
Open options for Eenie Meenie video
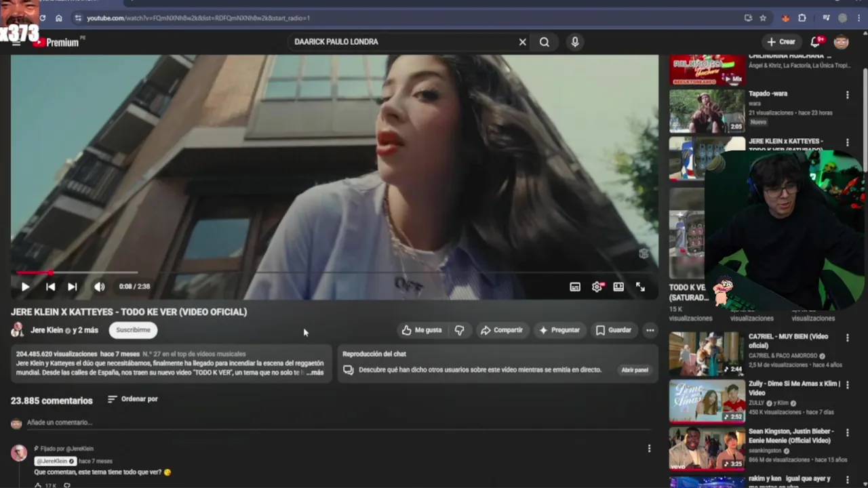[x=847, y=432]
